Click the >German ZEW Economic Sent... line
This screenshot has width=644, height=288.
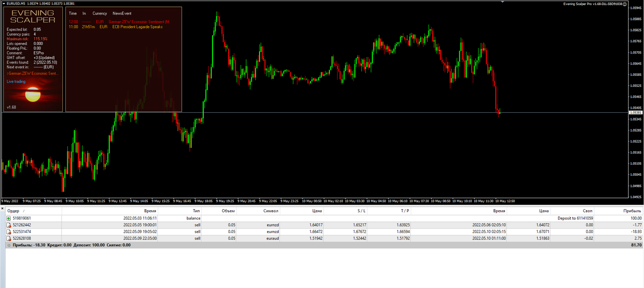(x=32, y=73)
